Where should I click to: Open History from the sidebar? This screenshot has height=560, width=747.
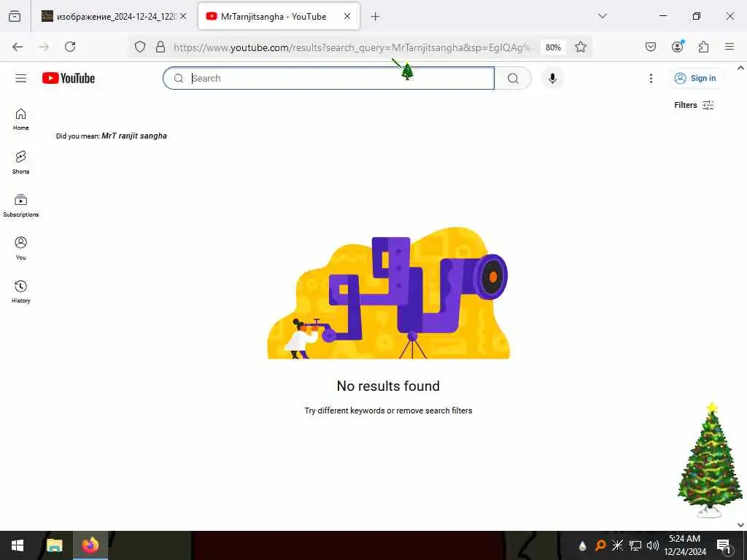tap(21, 292)
